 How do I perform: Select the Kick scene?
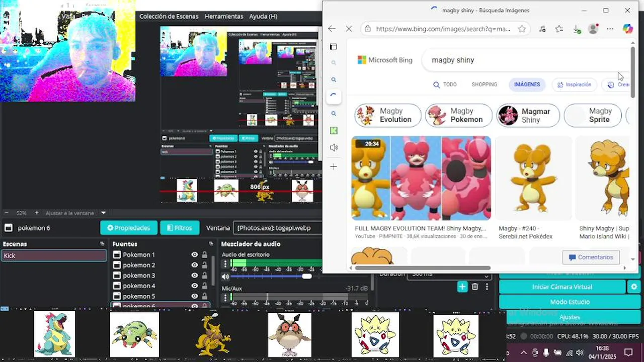click(x=54, y=255)
